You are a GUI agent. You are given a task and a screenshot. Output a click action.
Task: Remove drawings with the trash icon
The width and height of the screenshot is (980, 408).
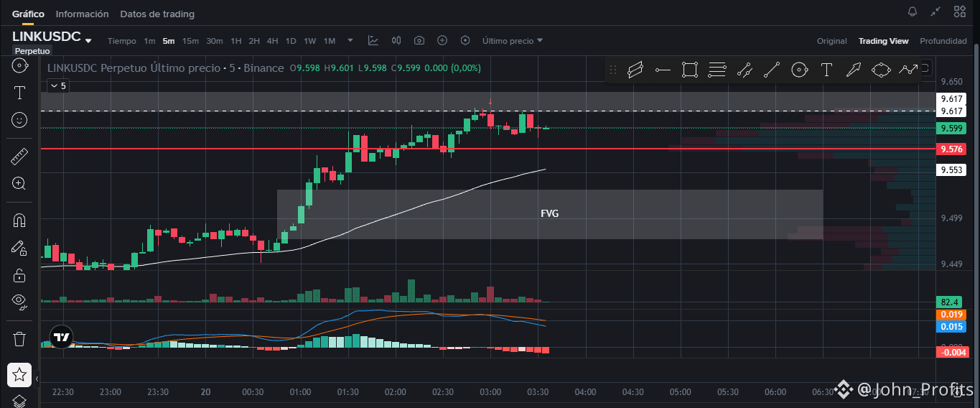tap(19, 338)
